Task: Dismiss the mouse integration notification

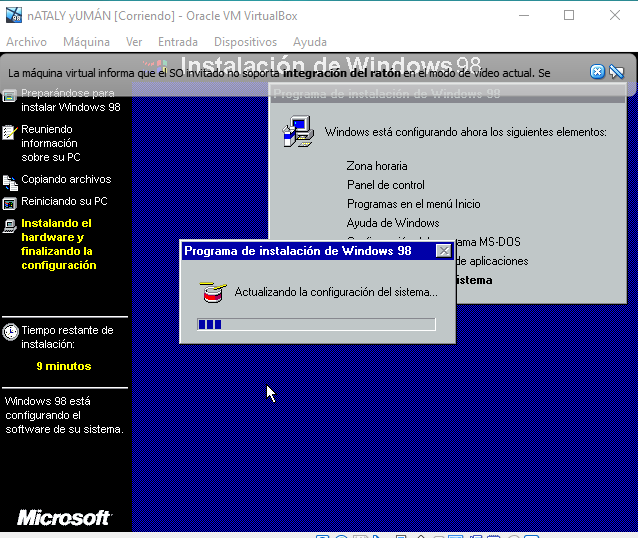Action: tap(597, 72)
